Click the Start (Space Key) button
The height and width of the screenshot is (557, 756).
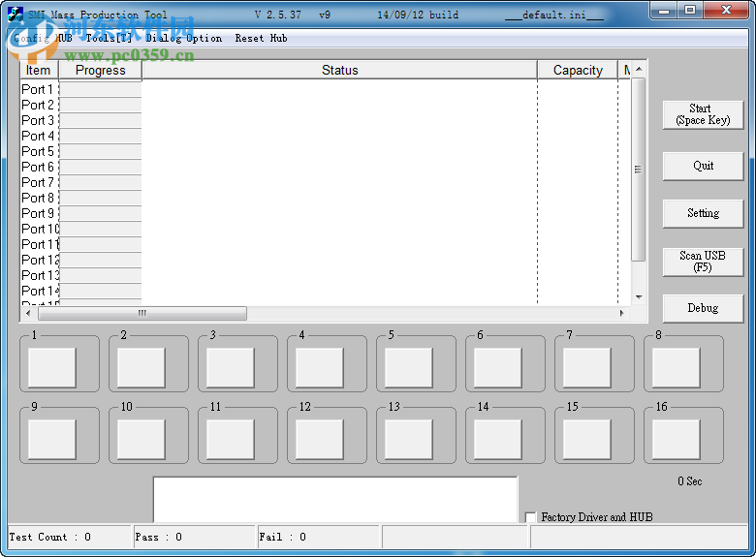pyautogui.click(x=703, y=114)
